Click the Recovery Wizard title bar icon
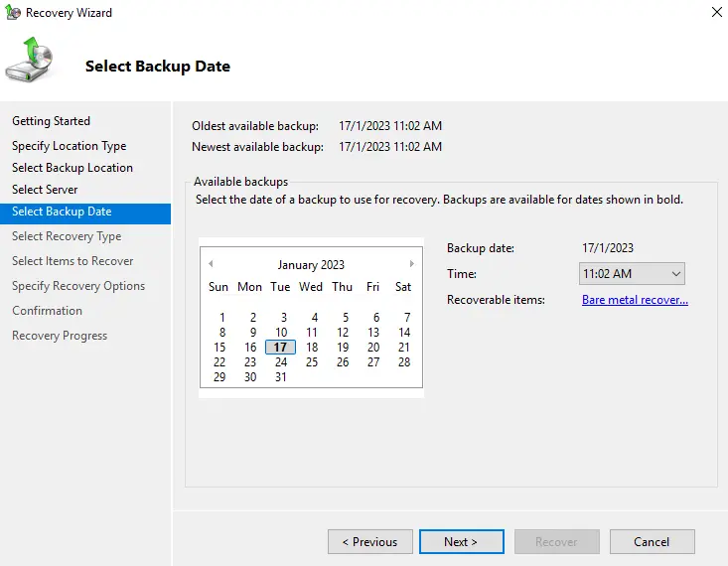 (13, 13)
